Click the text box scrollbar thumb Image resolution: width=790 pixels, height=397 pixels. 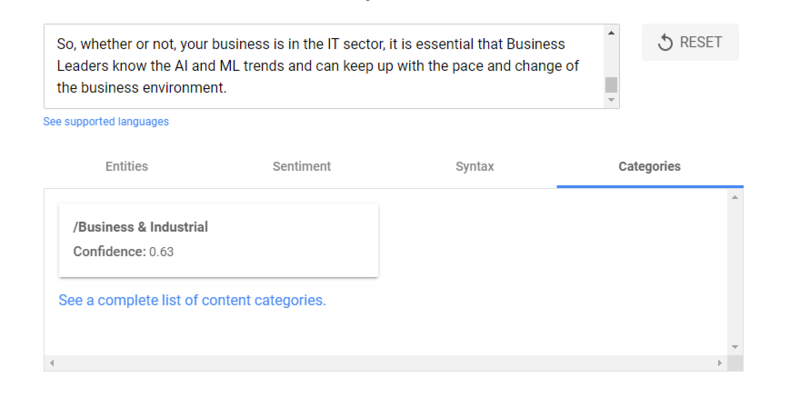coord(611,85)
